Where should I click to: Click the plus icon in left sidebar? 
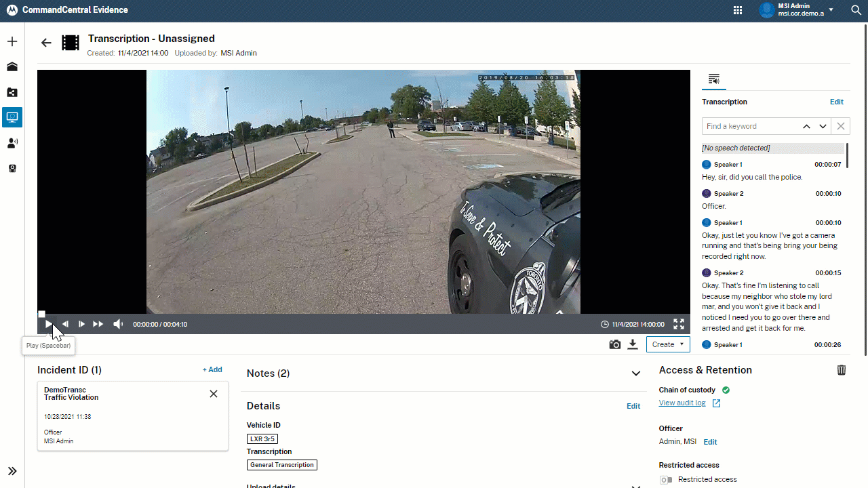point(12,42)
